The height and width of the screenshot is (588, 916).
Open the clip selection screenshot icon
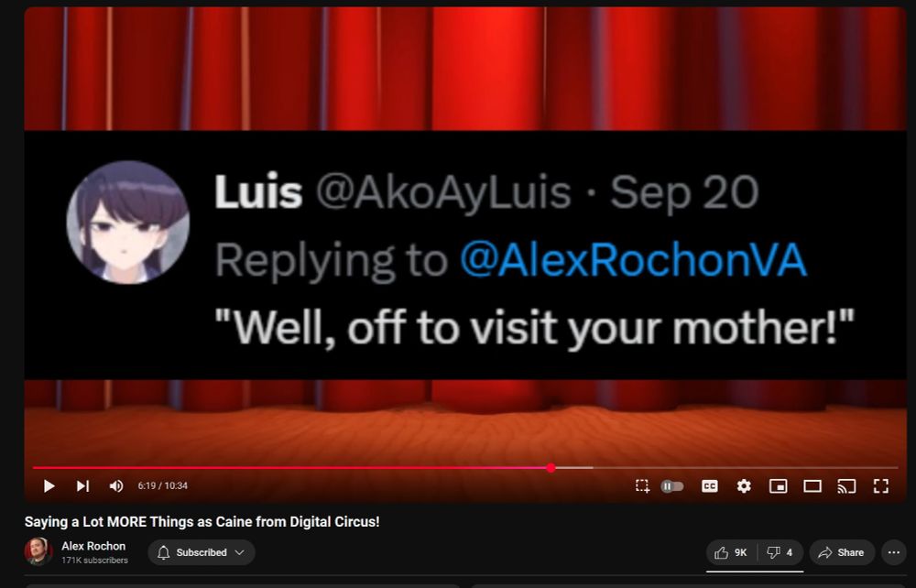tap(642, 485)
